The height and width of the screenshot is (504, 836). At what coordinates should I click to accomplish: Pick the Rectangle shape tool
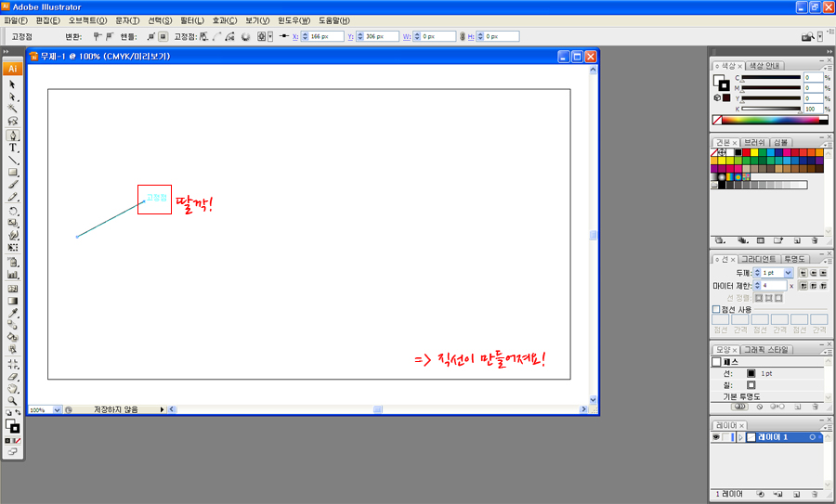point(13,173)
